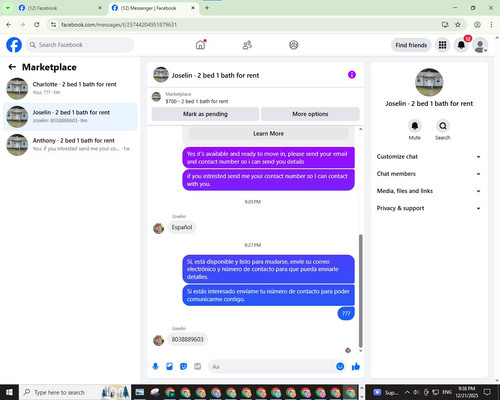Image resolution: width=500 pixels, height=400 pixels.
Task: Expand the Chat members section
Action: [x=429, y=174]
